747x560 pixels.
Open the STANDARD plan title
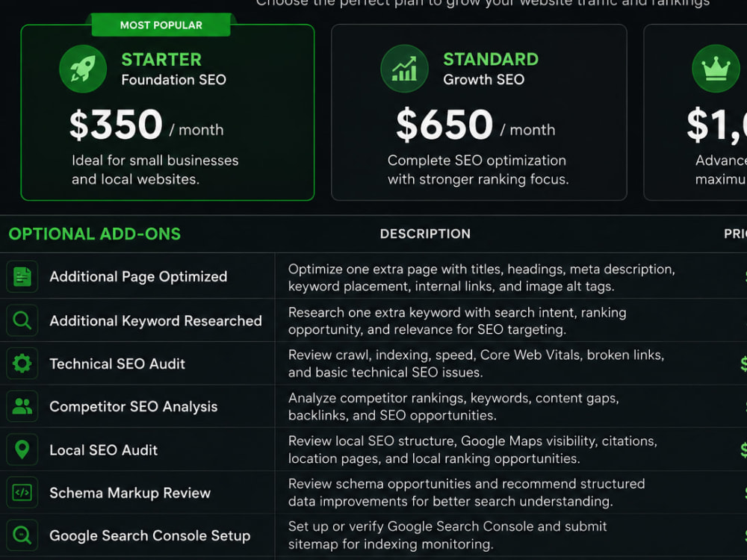tap(491, 59)
